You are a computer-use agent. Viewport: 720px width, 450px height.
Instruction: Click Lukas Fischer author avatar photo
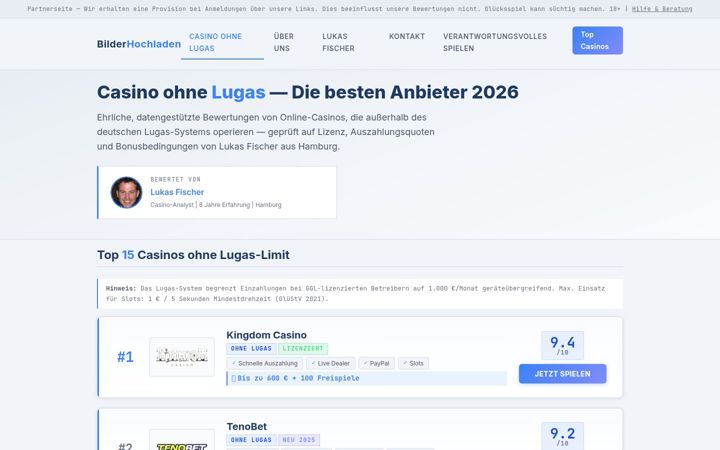click(x=127, y=192)
